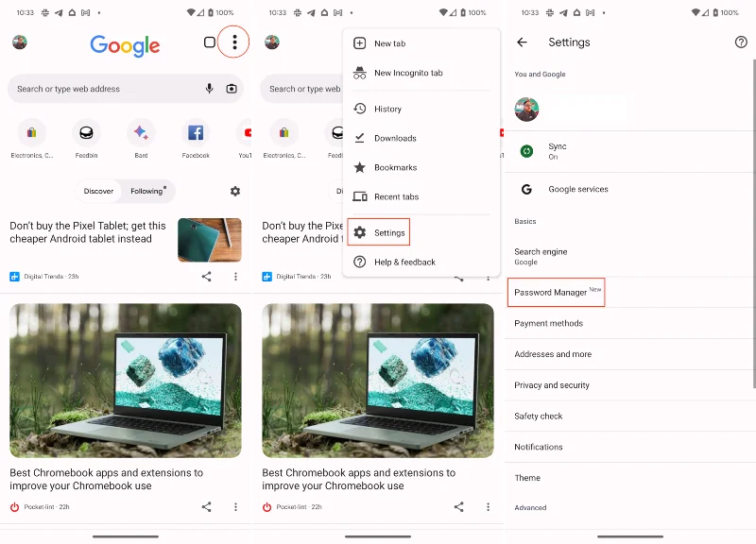Open Addresses and more
This screenshot has width=756, height=544.
click(629, 354)
